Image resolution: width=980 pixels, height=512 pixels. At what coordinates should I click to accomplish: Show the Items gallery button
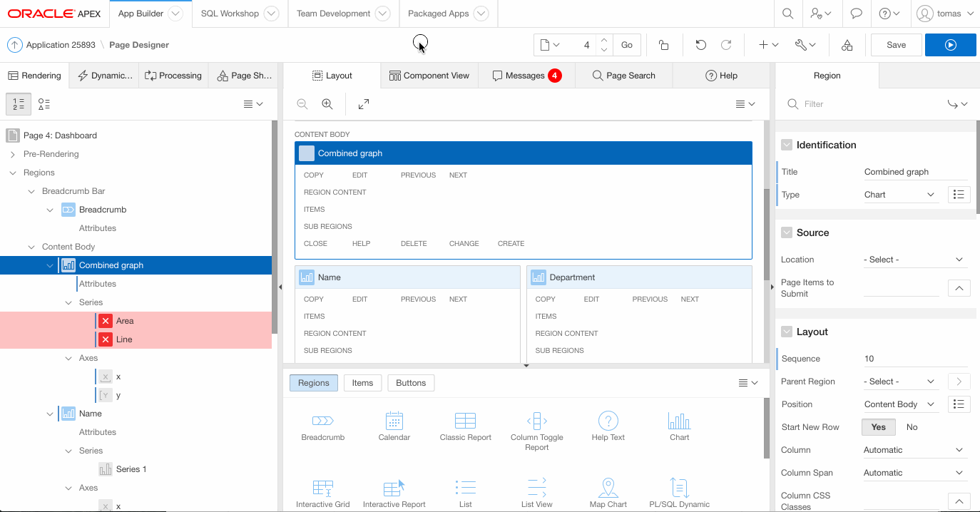[x=362, y=383]
